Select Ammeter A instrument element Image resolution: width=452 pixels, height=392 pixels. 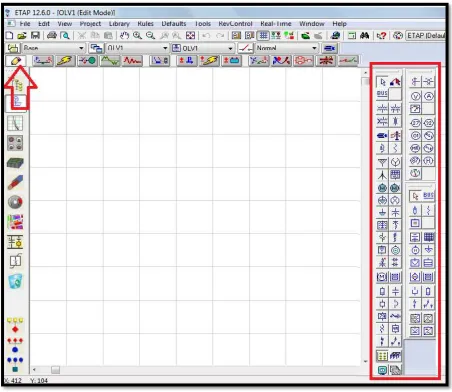click(x=429, y=96)
